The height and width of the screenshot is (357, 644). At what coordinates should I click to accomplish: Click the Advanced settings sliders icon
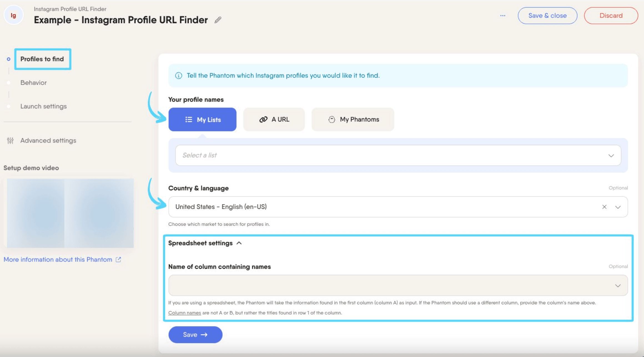coord(10,140)
